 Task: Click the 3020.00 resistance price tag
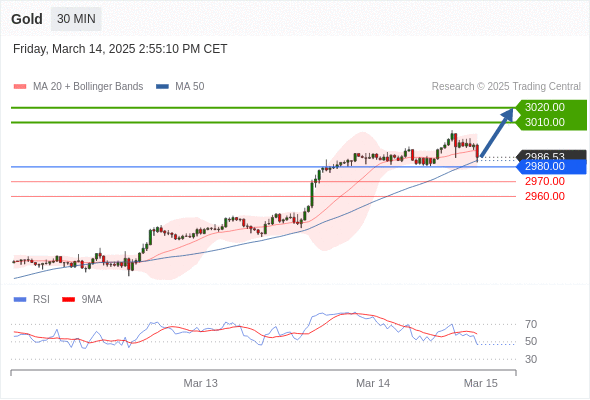click(x=551, y=108)
